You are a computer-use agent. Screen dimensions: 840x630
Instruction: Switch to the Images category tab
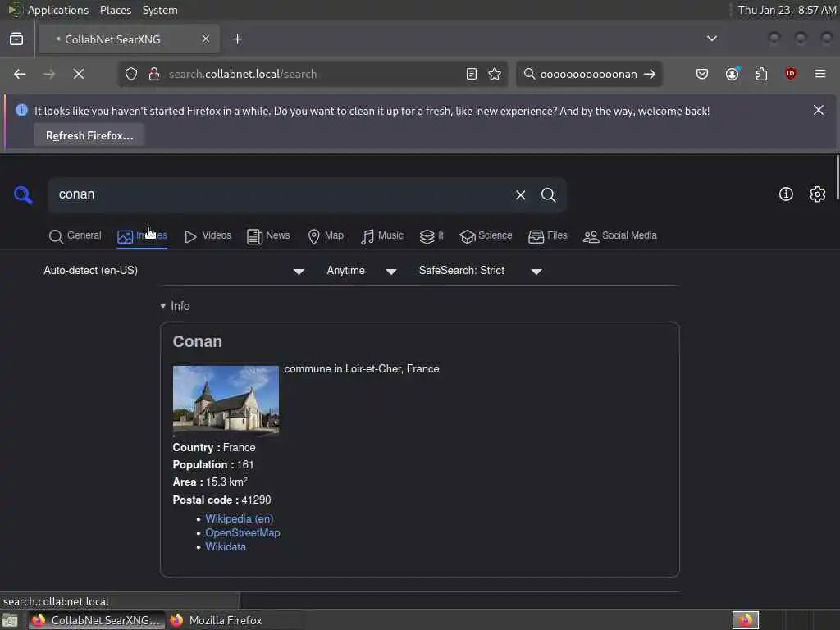coord(142,235)
